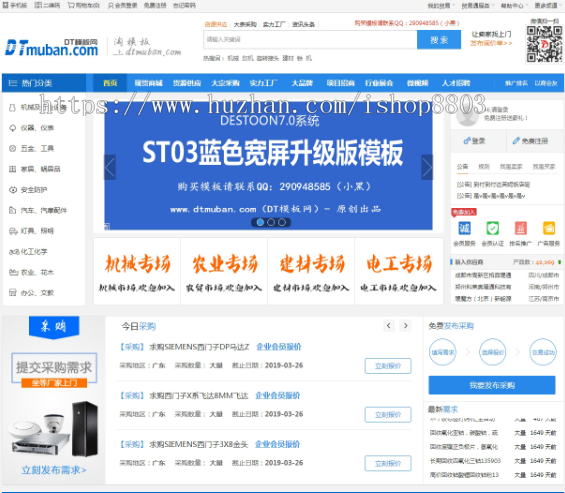The image size is (565, 493).
Task: Open the 现货商城 nav menu item
Action: 148,83
